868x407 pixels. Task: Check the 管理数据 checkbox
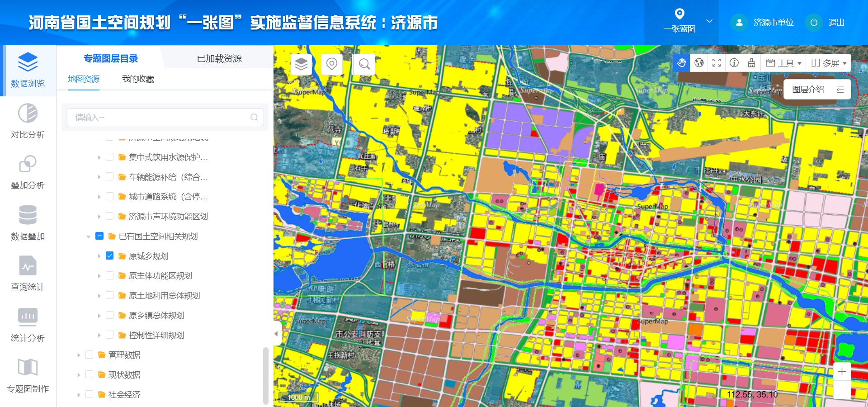tap(90, 355)
